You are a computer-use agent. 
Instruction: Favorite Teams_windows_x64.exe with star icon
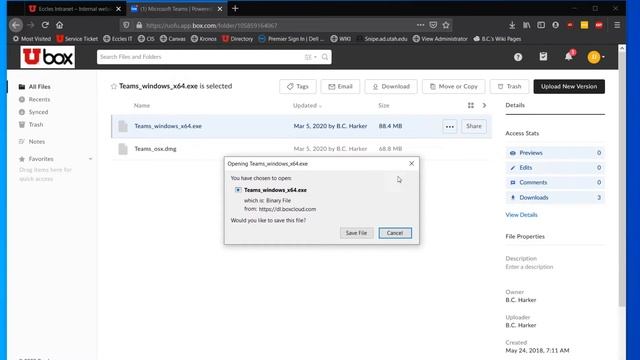[113, 86]
